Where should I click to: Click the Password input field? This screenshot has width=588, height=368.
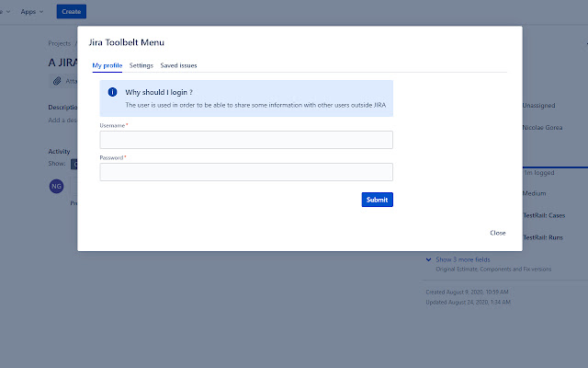[246, 172]
